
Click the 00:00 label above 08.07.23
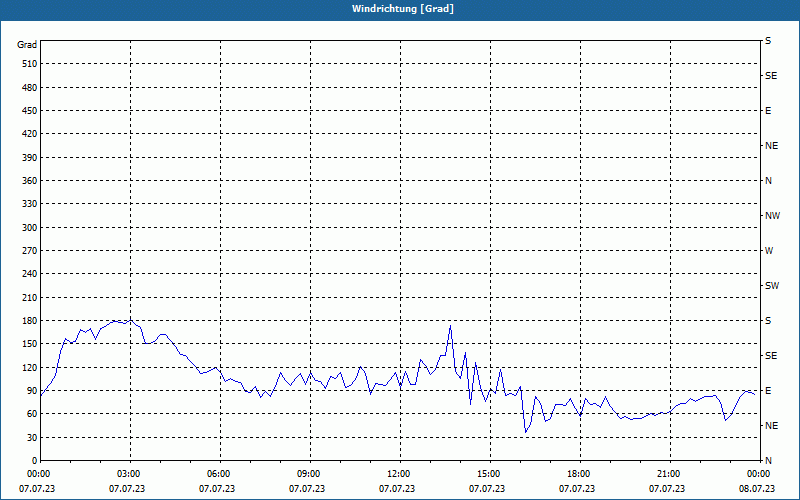(x=757, y=474)
